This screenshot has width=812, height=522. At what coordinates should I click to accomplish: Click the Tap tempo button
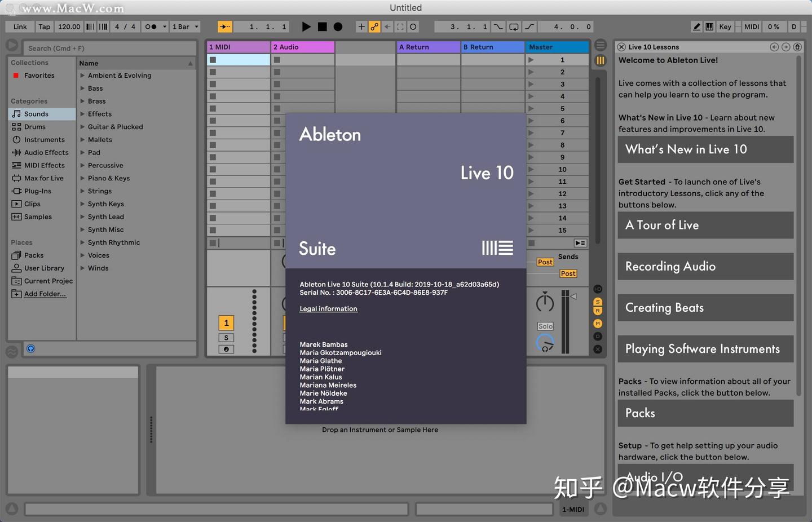click(x=45, y=26)
